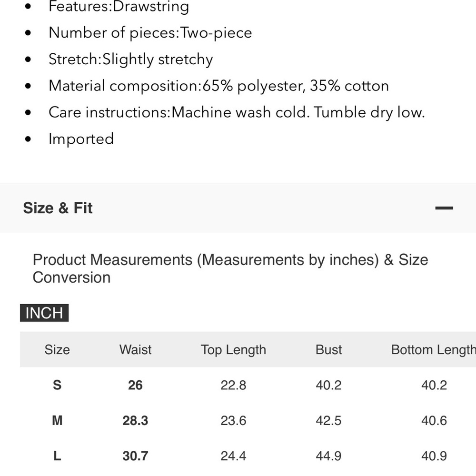Click the Imported bullet item

81,139
